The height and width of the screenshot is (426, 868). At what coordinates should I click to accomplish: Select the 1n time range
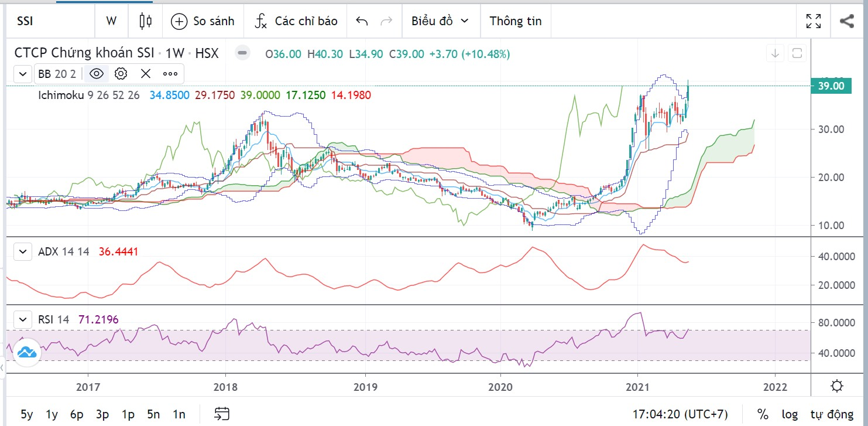[x=179, y=414]
